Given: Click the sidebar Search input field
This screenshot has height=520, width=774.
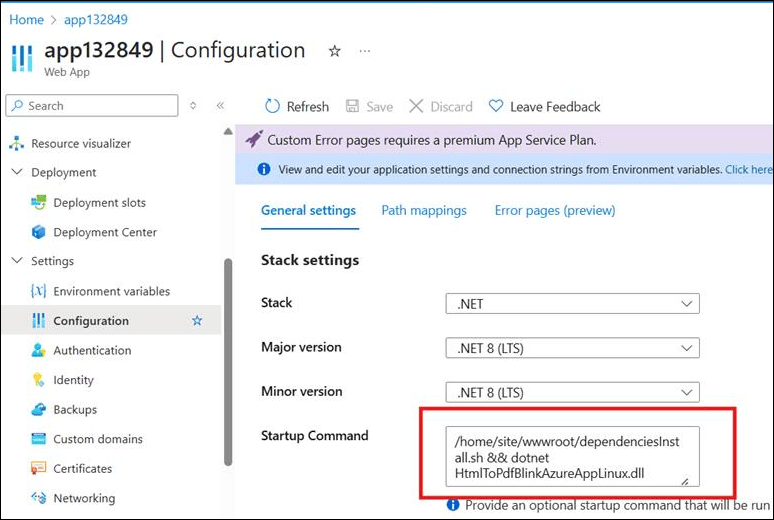Looking at the screenshot, I should (x=92, y=106).
